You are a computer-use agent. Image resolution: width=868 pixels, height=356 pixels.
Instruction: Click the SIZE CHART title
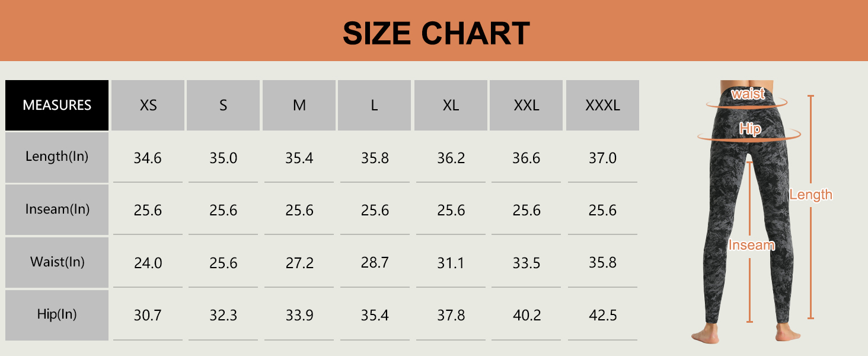point(436,33)
